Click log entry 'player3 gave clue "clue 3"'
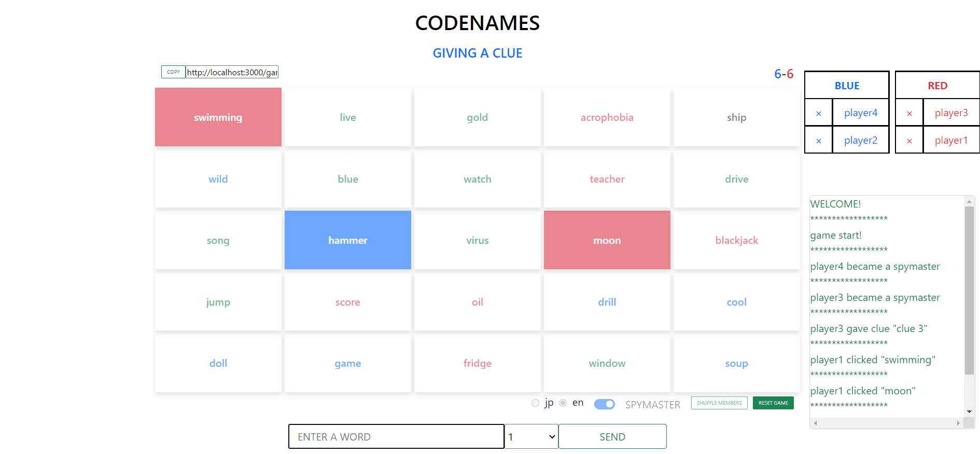 pos(869,328)
